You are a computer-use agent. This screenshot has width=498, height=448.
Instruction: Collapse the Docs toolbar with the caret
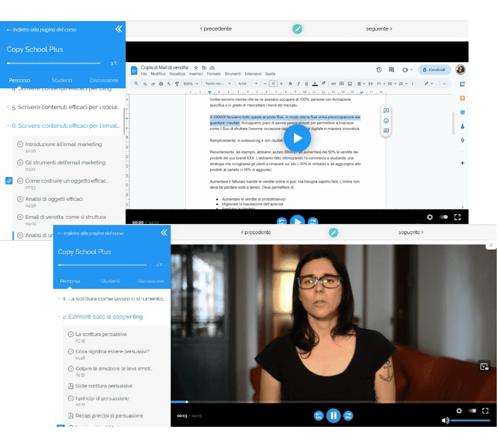[444, 84]
